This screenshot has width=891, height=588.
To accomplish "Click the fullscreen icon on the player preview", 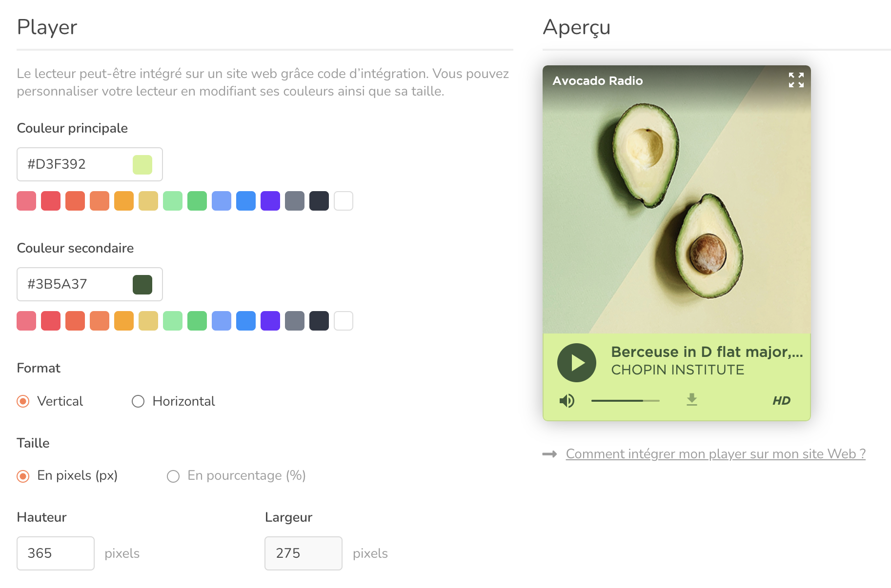I will tap(796, 80).
